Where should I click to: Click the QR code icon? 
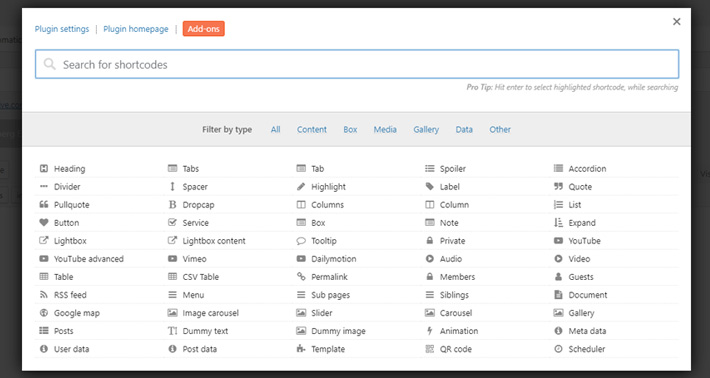tap(430, 349)
